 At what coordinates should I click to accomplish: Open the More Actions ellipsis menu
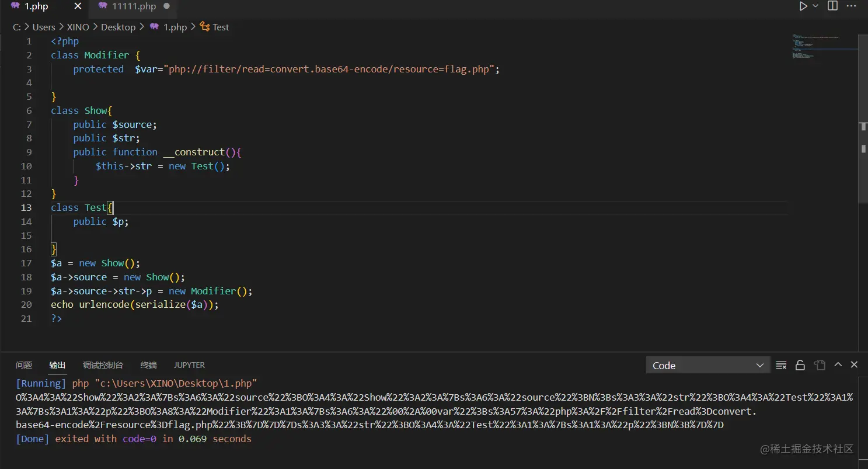point(850,6)
